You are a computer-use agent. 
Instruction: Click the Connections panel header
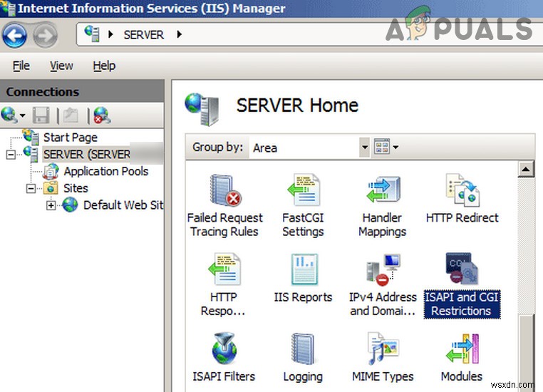pos(82,92)
